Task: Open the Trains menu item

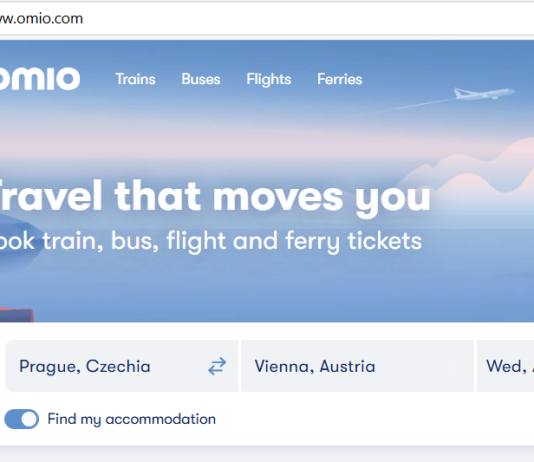Action: (136, 79)
